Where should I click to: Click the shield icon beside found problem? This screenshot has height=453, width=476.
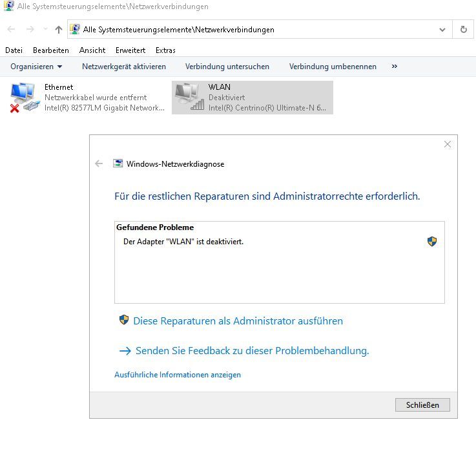pos(431,242)
